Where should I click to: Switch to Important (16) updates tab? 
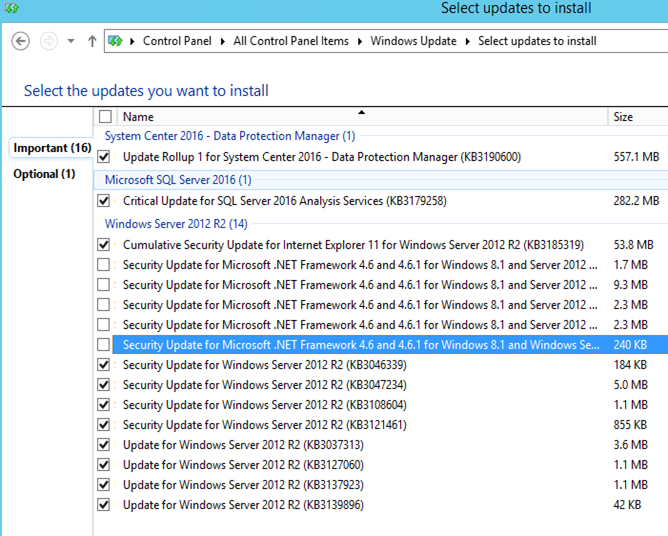coord(52,148)
